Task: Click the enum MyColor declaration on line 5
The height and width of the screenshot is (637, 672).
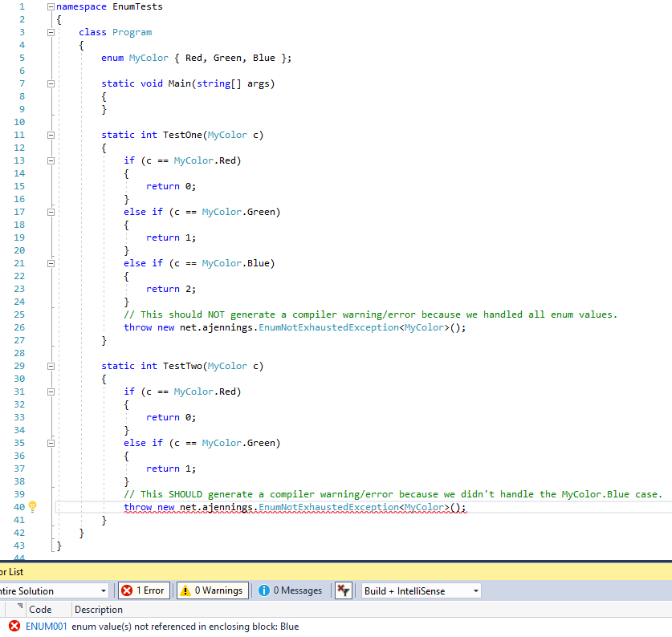Action: pos(196,58)
